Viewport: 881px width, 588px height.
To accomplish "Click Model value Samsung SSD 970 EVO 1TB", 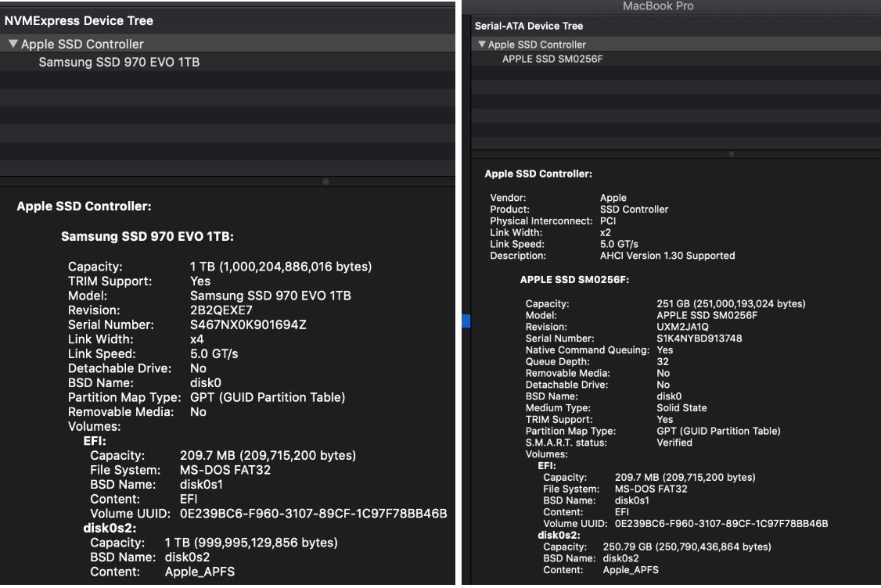I will coord(270,296).
